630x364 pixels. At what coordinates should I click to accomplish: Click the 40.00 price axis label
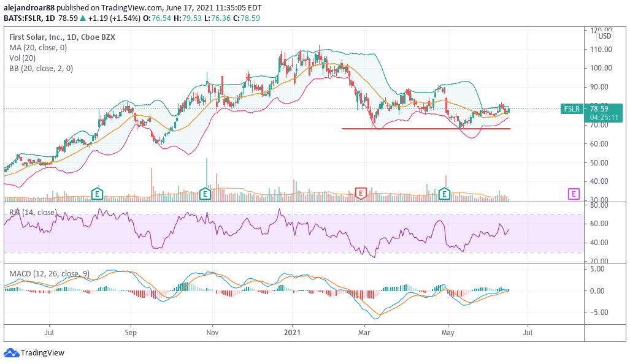(599, 181)
